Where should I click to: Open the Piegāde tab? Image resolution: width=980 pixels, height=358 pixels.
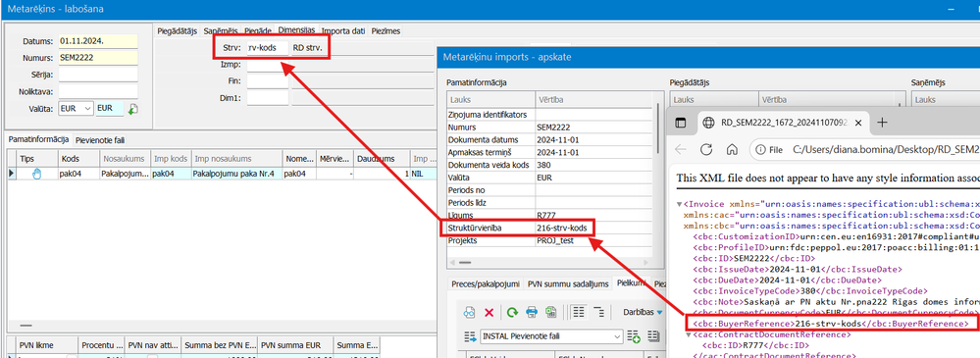[257, 30]
